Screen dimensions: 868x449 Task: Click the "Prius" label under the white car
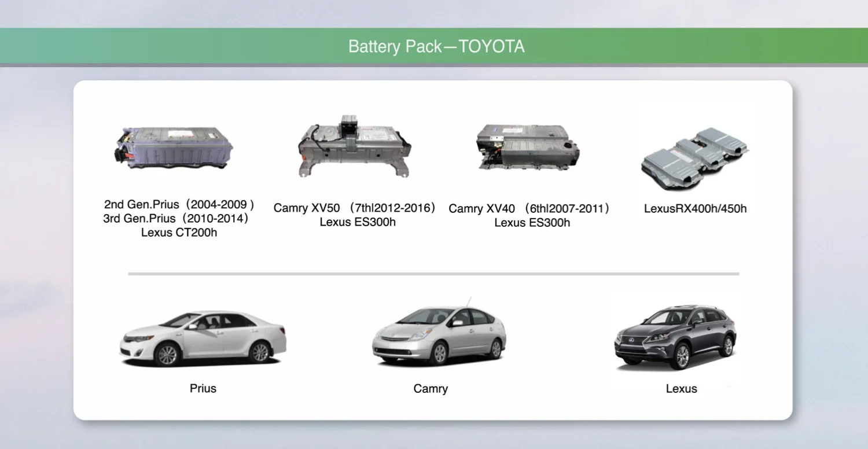pos(203,388)
